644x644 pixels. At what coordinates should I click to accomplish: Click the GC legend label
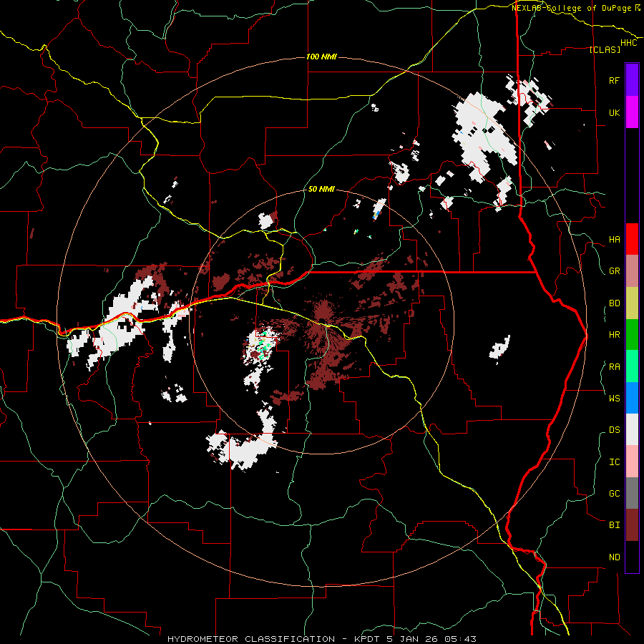pos(614,494)
